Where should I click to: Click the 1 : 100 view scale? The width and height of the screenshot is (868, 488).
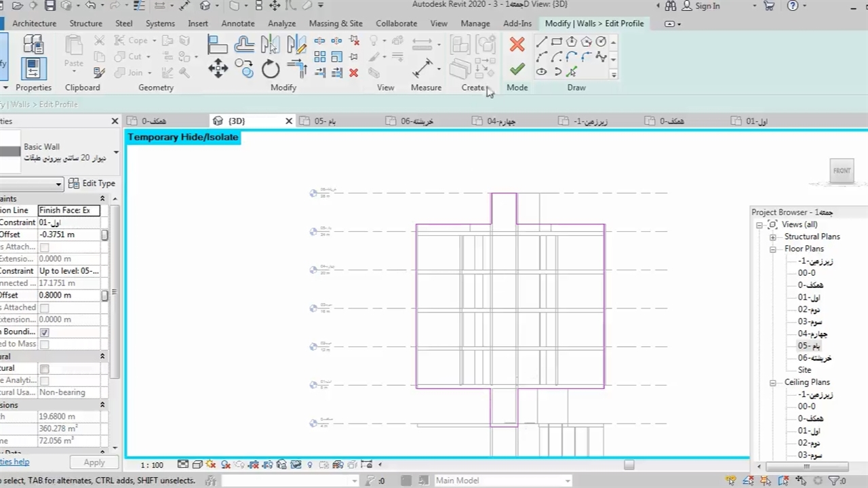point(152,465)
